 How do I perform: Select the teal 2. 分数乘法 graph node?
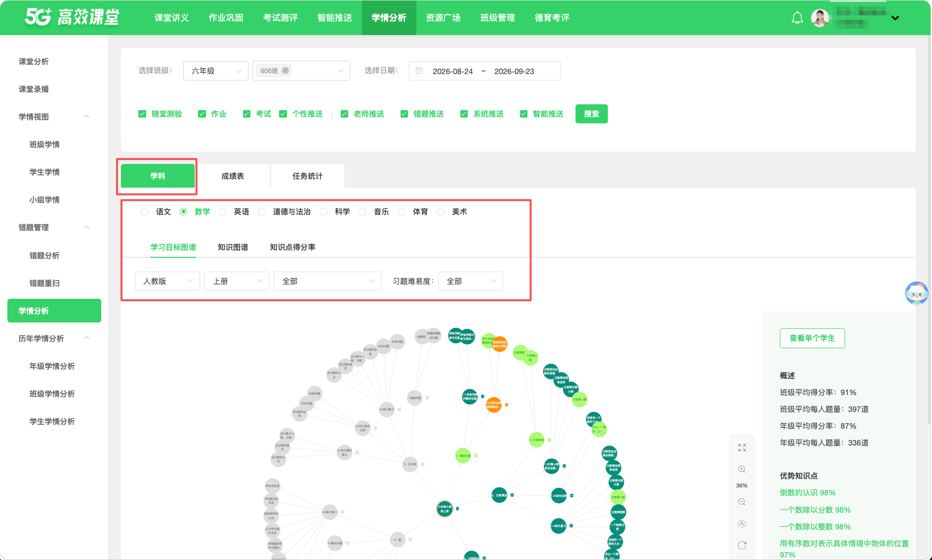click(499, 495)
